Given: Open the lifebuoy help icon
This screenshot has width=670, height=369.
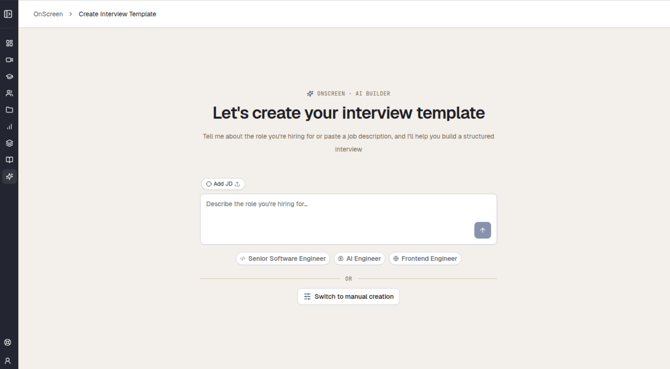Looking at the screenshot, I should tap(8, 342).
